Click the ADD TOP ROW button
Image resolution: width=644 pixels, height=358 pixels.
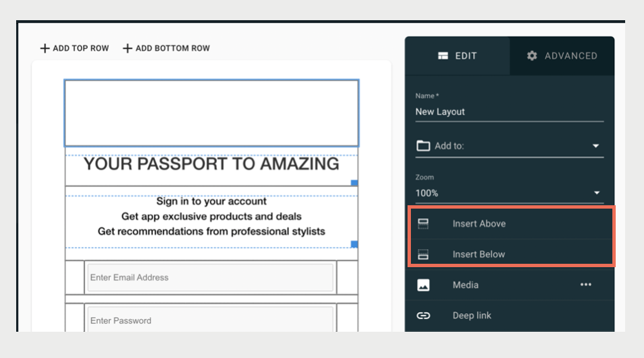click(x=74, y=48)
